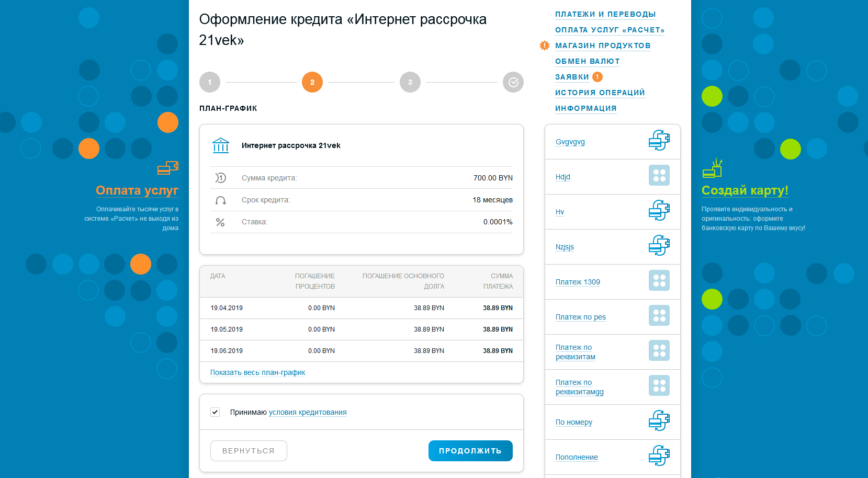Click the date 19.06.2019 in schedule
This screenshot has width=868, height=478.
point(227,351)
